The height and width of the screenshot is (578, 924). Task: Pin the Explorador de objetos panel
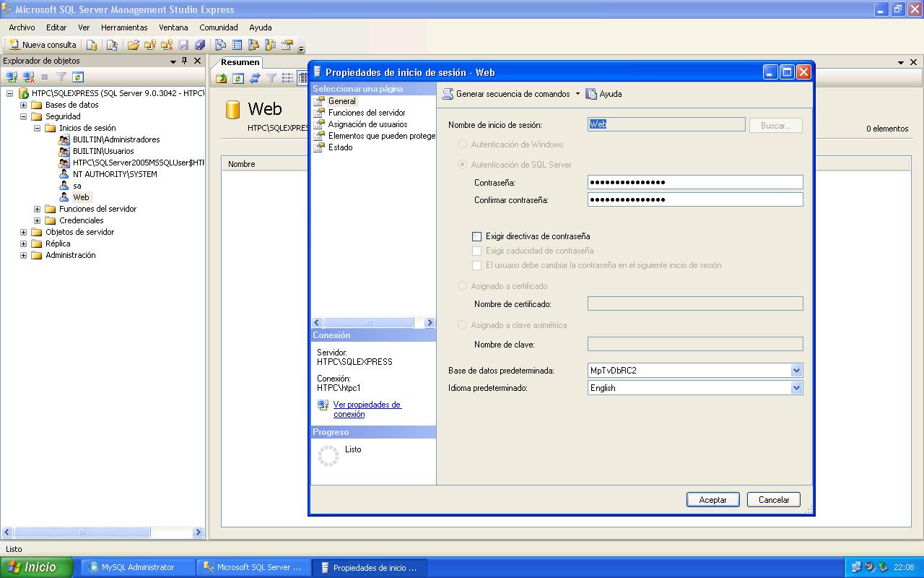click(x=185, y=61)
